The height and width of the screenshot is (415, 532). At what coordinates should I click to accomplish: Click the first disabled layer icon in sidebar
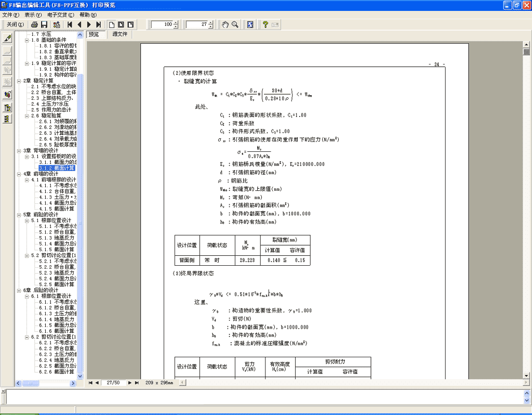point(7,50)
